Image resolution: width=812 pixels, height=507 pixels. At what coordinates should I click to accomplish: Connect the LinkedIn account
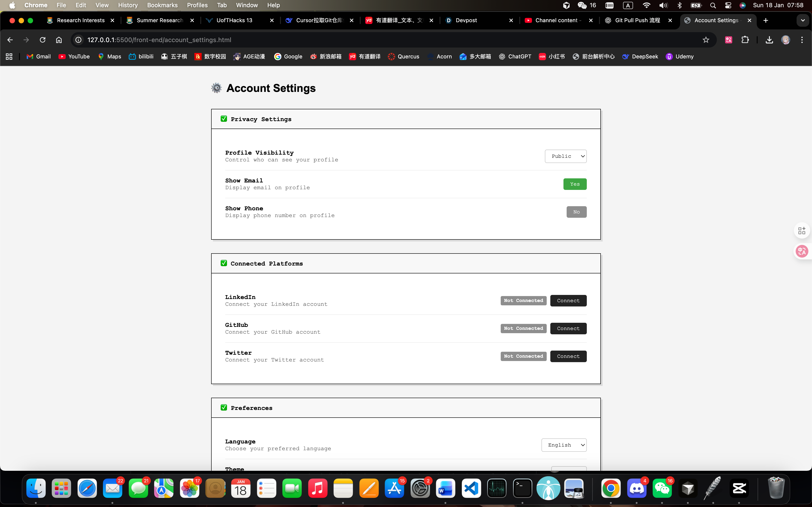(x=568, y=301)
